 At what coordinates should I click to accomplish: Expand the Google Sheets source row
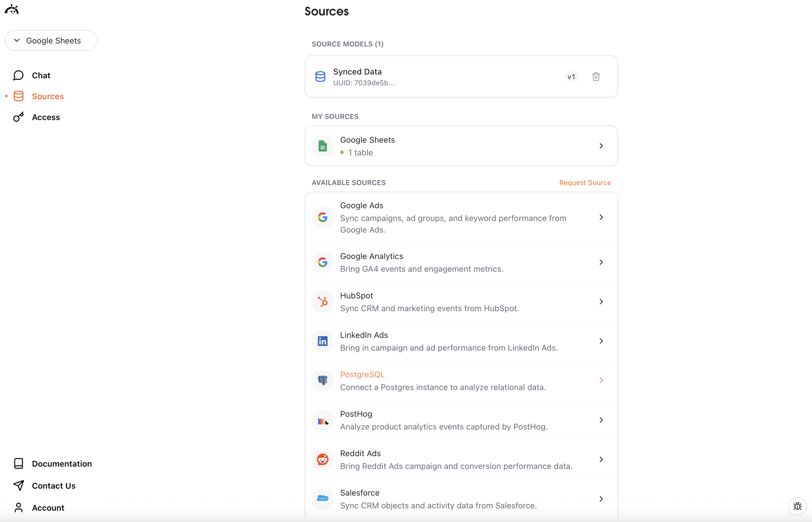coord(601,145)
